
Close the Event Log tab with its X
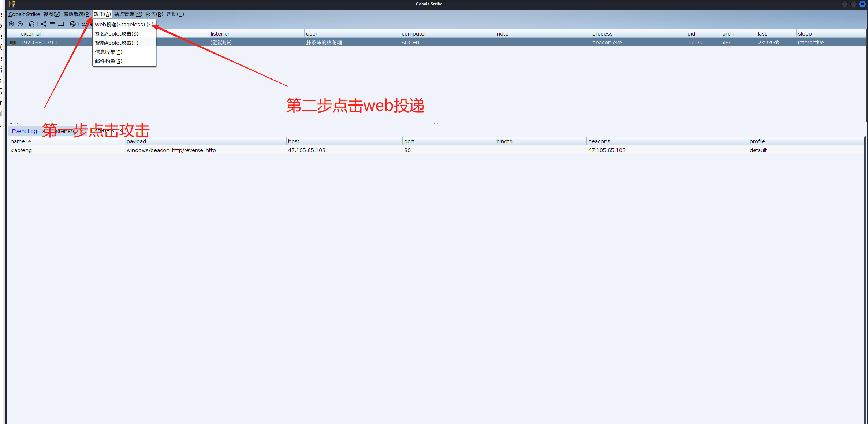pyautogui.click(x=43, y=131)
